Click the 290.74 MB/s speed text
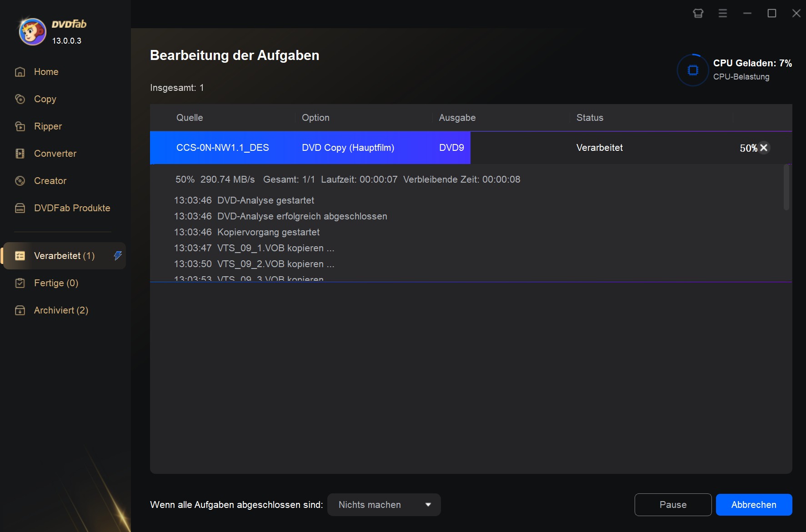806x532 pixels. point(227,179)
